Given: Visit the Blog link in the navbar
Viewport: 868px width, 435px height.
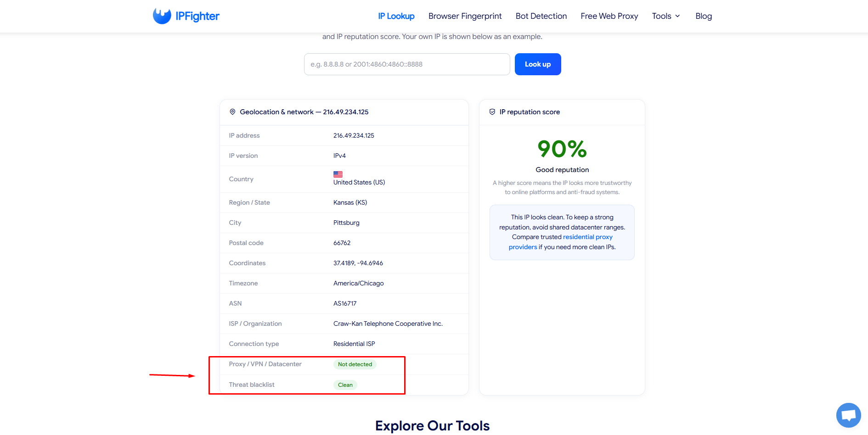Looking at the screenshot, I should point(704,16).
